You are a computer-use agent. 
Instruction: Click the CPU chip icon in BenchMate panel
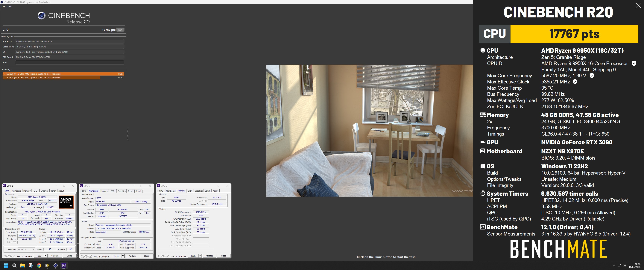[x=482, y=50]
